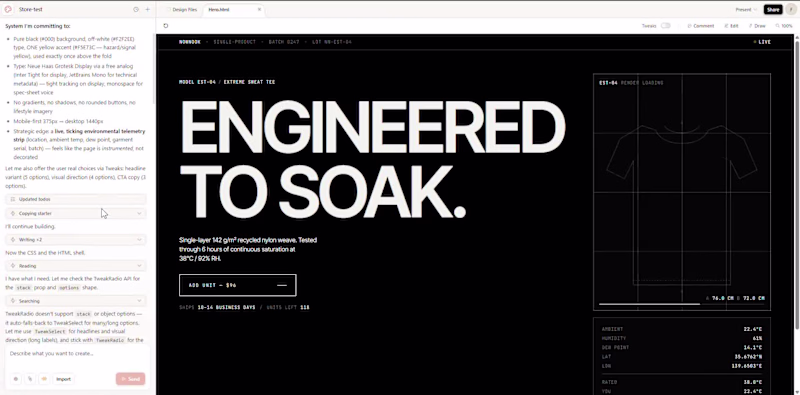The height and width of the screenshot is (395, 800).
Task: Click the AMBIENT 22.4°C telemetry row
Action: (x=682, y=329)
